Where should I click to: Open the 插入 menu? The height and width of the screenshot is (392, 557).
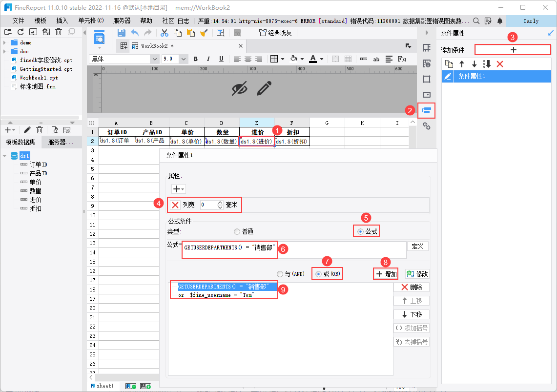62,21
